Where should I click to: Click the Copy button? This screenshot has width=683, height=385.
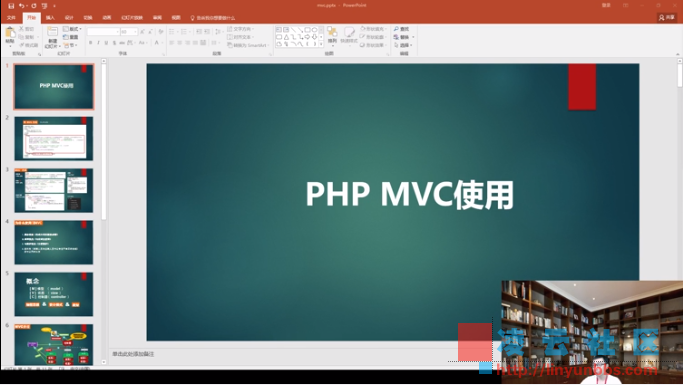[x=26, y=37]
